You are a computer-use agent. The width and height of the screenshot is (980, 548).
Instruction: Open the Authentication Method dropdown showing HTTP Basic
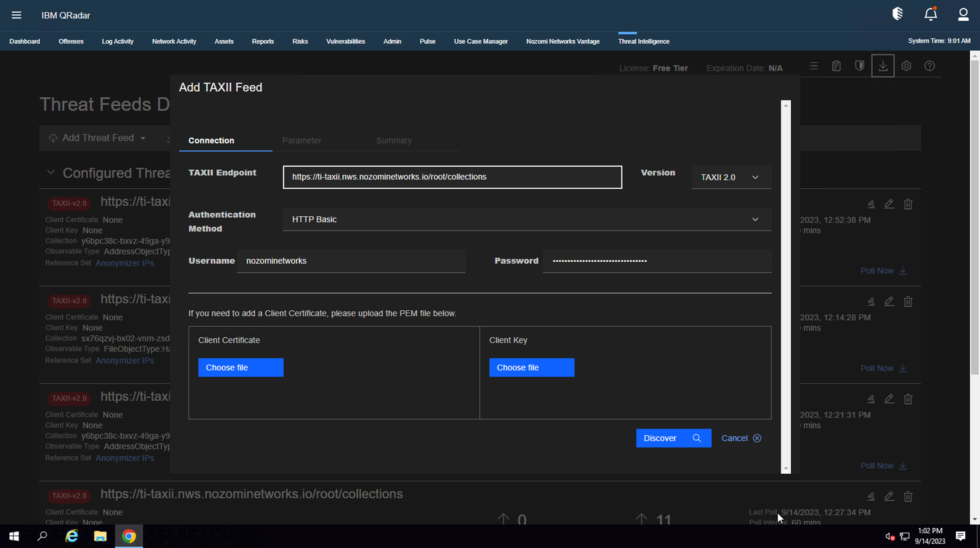pyautogui.click(x=527, y=219)
